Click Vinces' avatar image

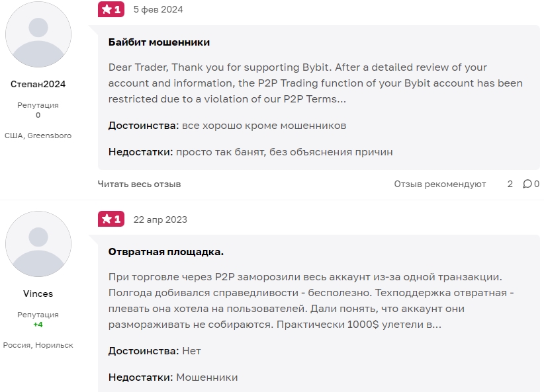38,244
